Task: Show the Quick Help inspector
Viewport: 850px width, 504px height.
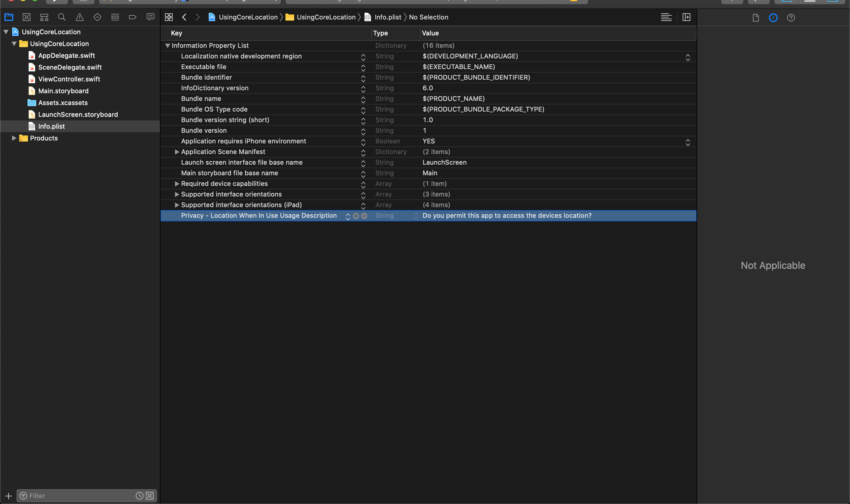Action: coord(791,18)
